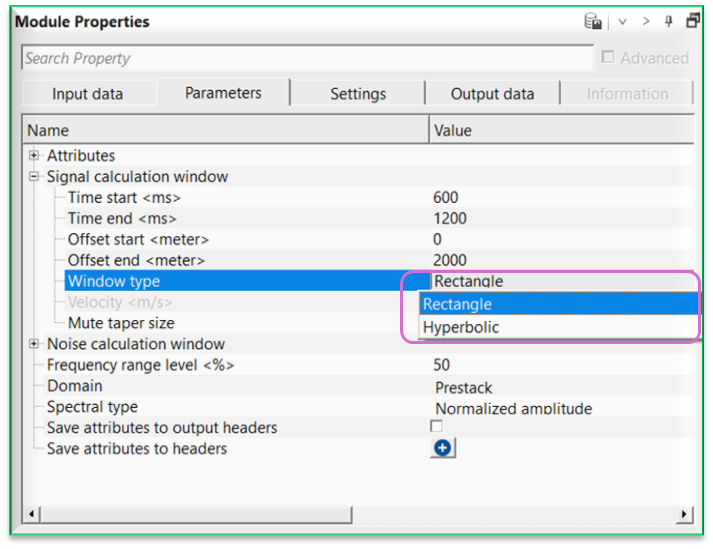Image resolution: width=713 pixels, height=549 pixels.
Task: Choose Rectangle option in dropdown list
Action: [x=457, y=304]
